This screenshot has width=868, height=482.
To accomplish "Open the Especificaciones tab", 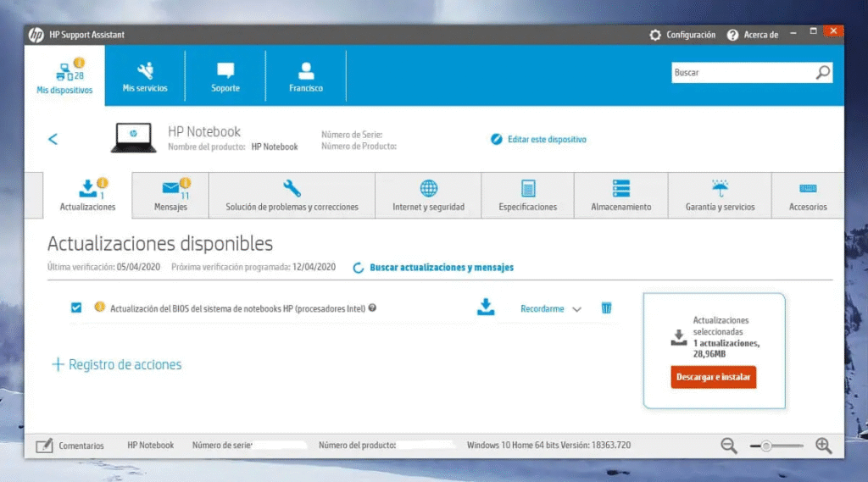I will [x=527, y=196].
